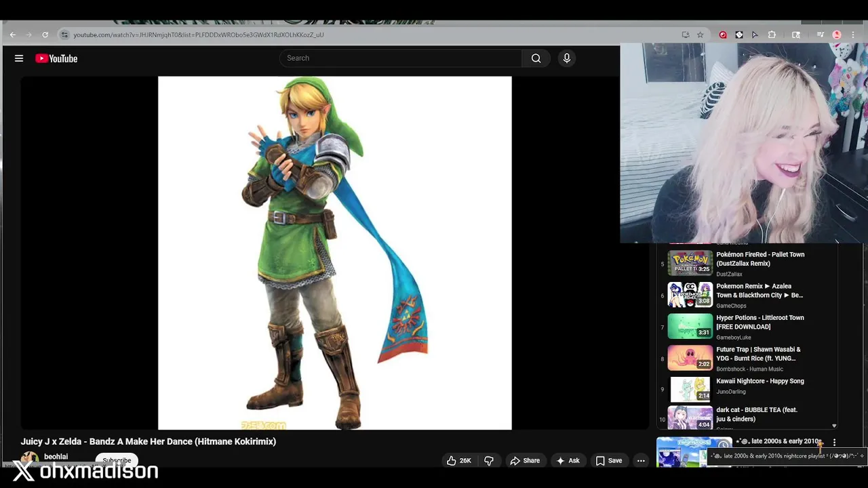The height and width of the screenshot is (488, 868).
Task: Click the browser address bar URL
Action: click(199, 35)
